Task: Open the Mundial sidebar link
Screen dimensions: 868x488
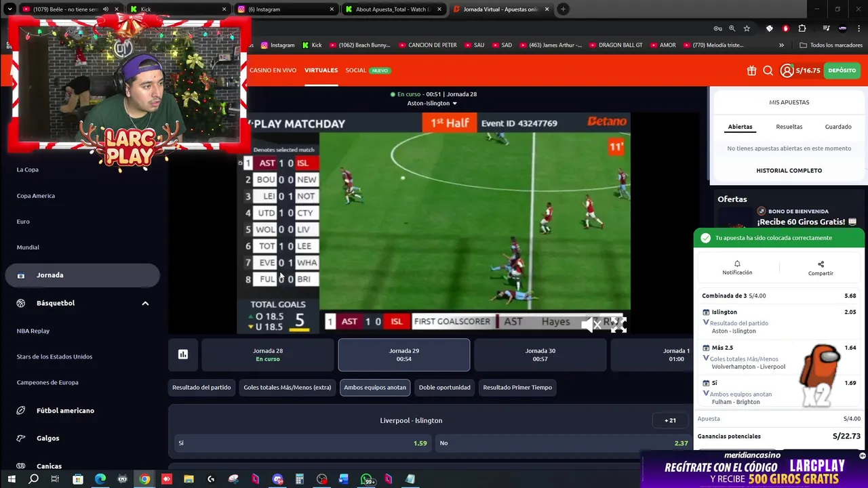Action: pyautogui.click(x=28, y=247)
